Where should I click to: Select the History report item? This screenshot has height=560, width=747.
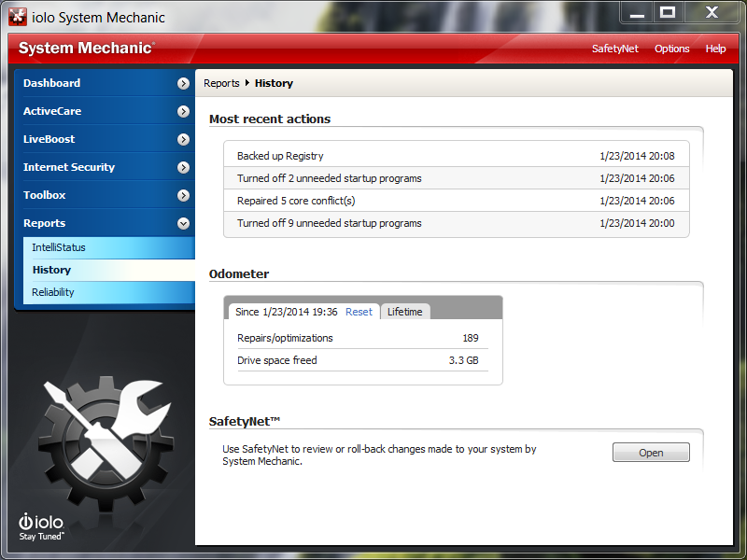pyautogui.click(x=51, y=270)
